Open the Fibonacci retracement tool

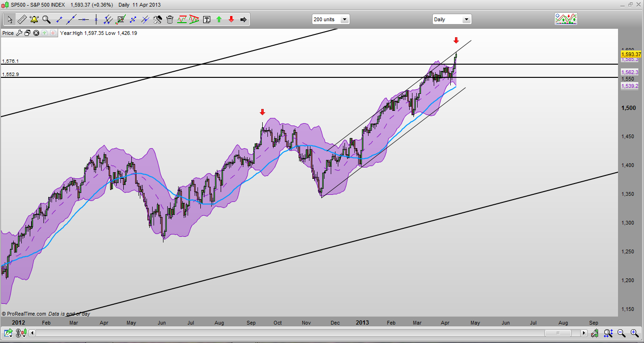[x=120, y=19]
